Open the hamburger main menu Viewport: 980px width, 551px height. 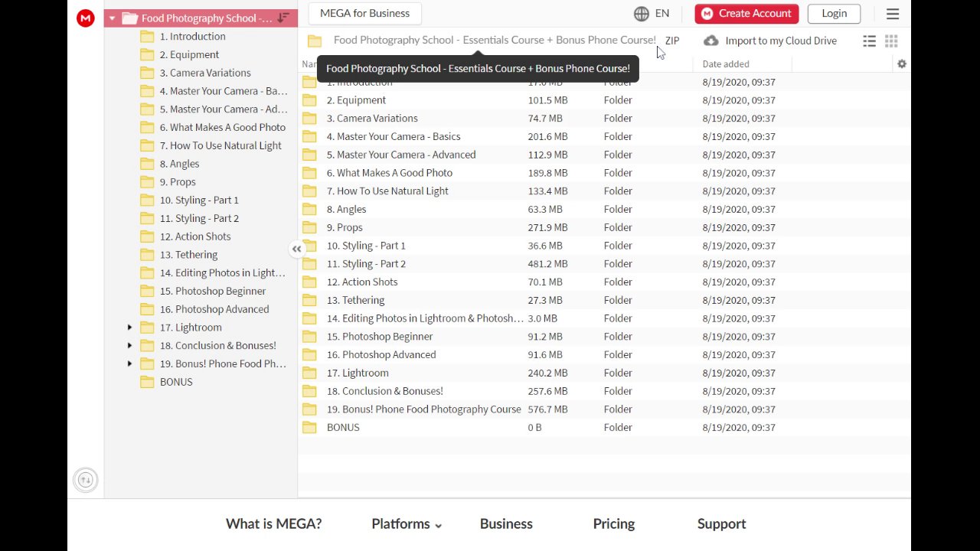coord(893,14)
